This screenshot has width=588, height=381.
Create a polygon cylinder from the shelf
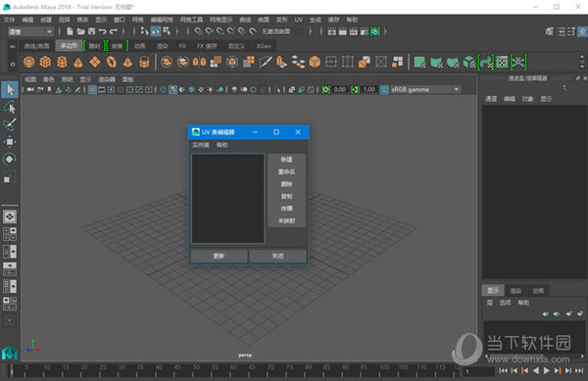62,62
